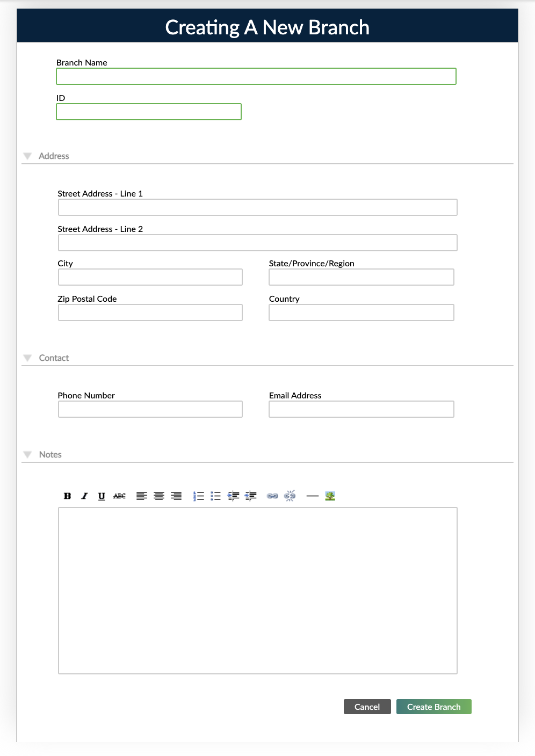
Task: Insert an image into the notes editor
Action: point(330,496)
